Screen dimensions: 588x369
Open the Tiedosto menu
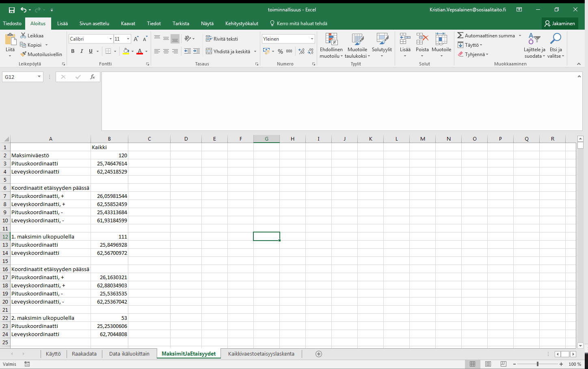pos(12,24)
